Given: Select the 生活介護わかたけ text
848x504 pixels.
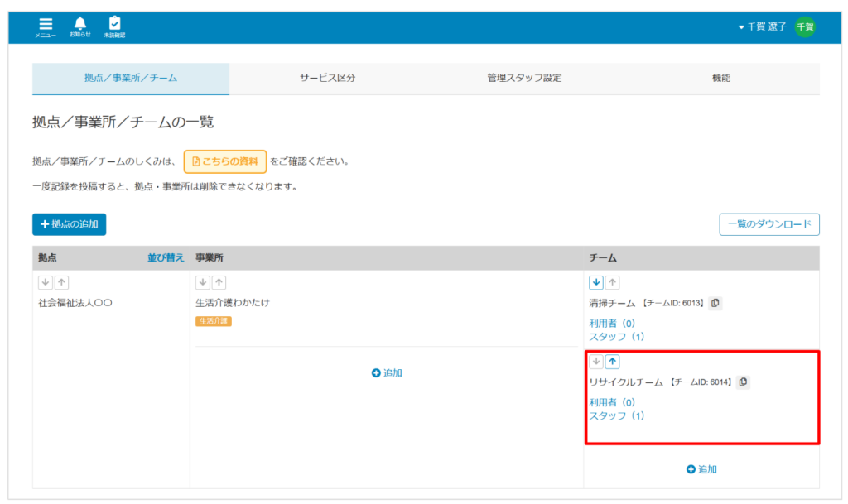Looking at the screenshot, I should pos(233,303).
